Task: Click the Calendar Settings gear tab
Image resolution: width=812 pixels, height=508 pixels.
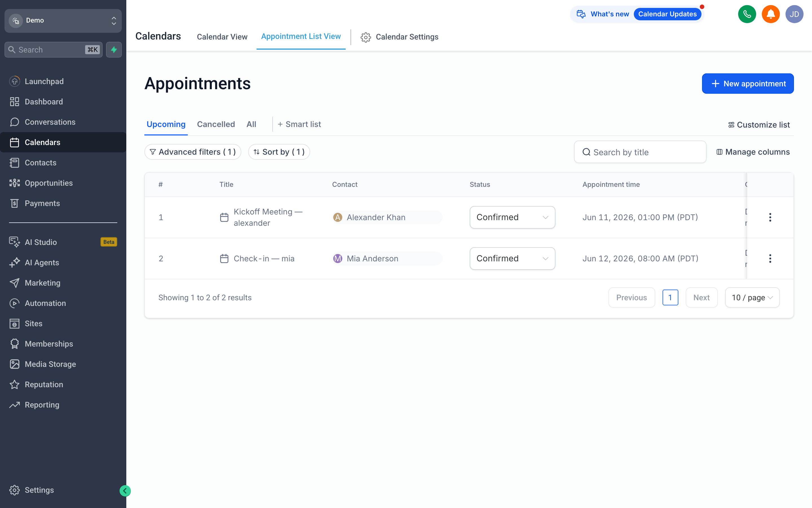Action: point(399,37)
